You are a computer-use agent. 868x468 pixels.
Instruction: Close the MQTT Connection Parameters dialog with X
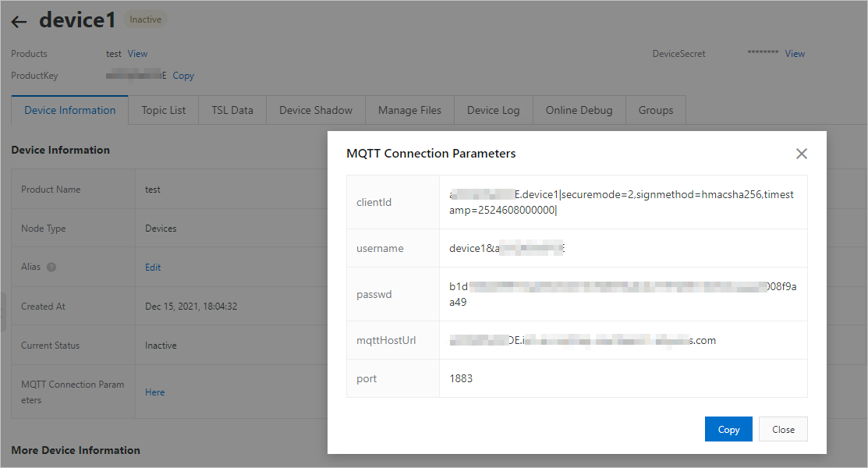(801, 153)
